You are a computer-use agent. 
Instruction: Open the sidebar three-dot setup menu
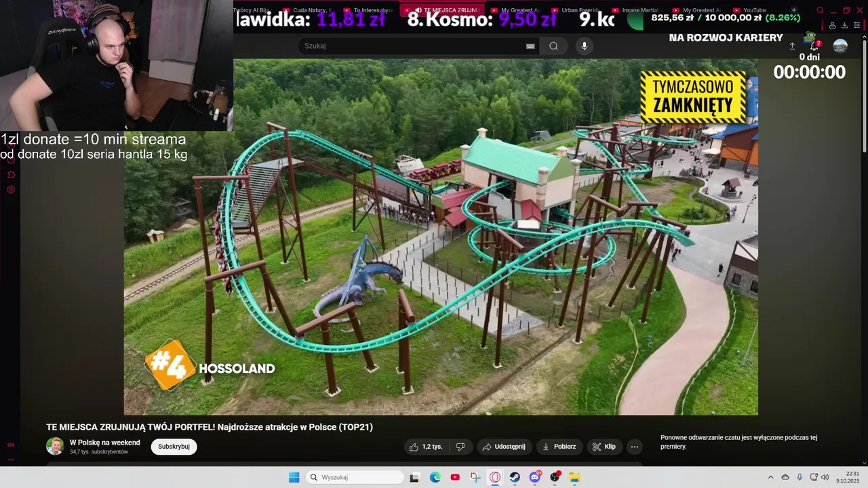[11, 459]
